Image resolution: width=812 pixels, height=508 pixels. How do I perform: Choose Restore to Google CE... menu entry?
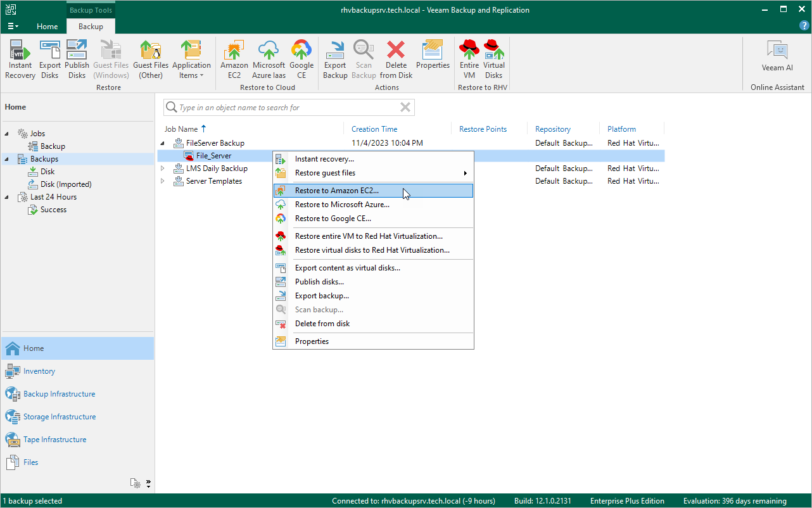pyautogui.click(x=373, y=219)
